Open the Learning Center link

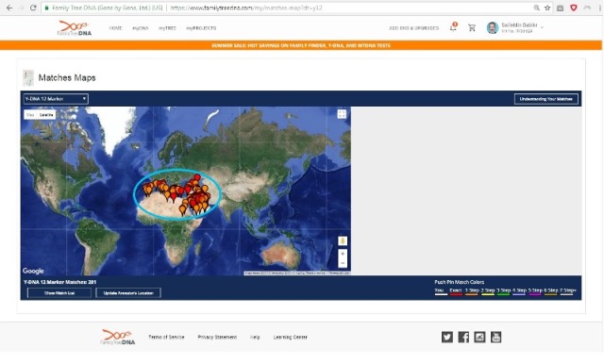pyautogui.click(x=291, y=337)
